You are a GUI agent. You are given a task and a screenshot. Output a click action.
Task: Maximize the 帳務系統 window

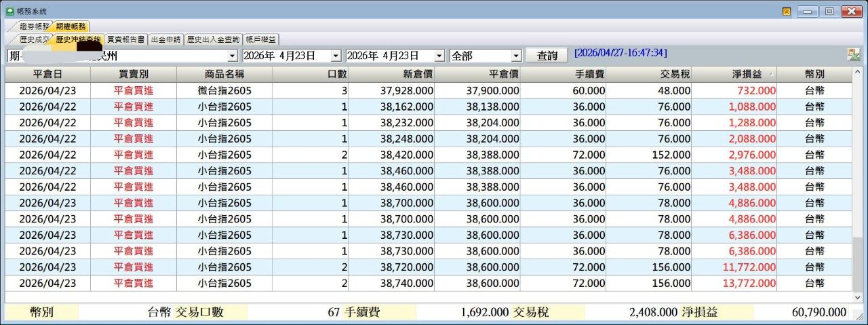(x=829, y=11)
